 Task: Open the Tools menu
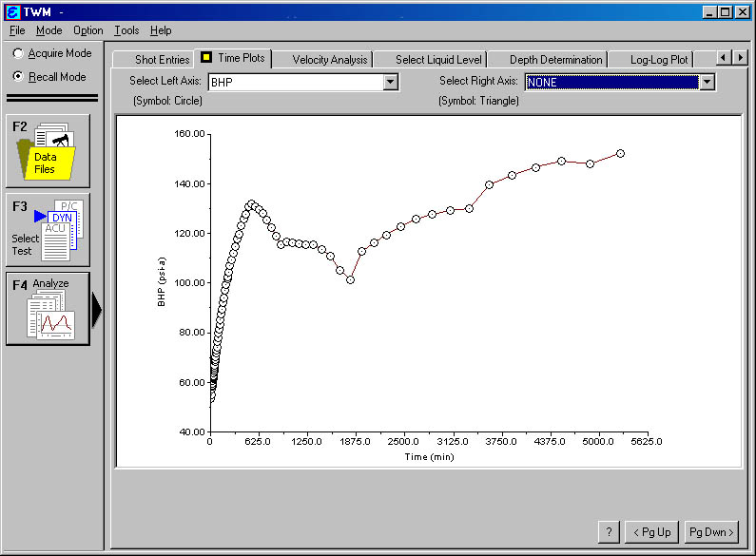[126, 30]
